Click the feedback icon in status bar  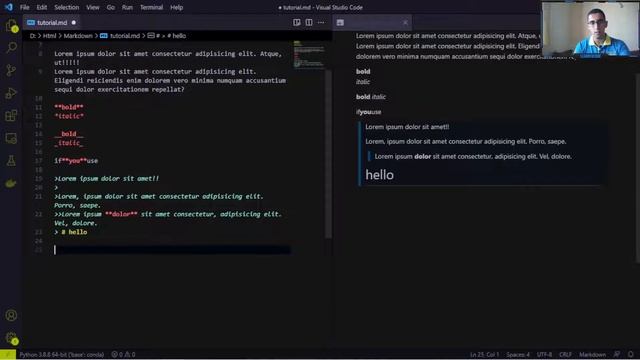[x=617, y=354]
